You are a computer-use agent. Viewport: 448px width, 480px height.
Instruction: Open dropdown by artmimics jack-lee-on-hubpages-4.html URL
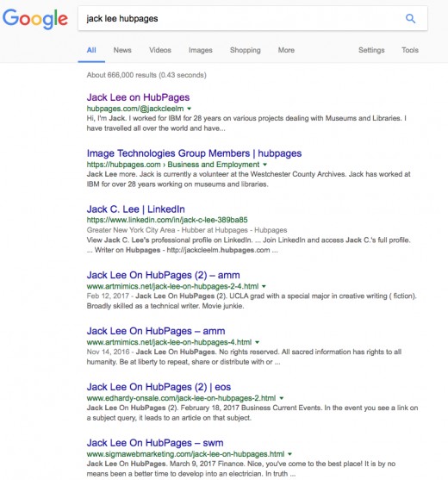[257, 342]
